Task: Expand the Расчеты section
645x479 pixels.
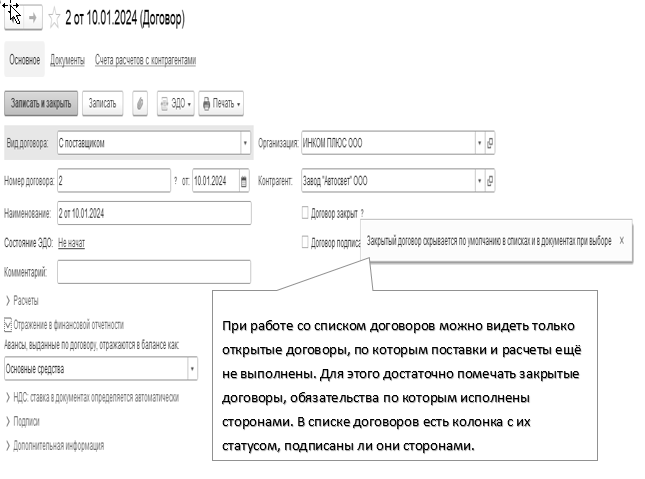Action: tap(22, 301)
